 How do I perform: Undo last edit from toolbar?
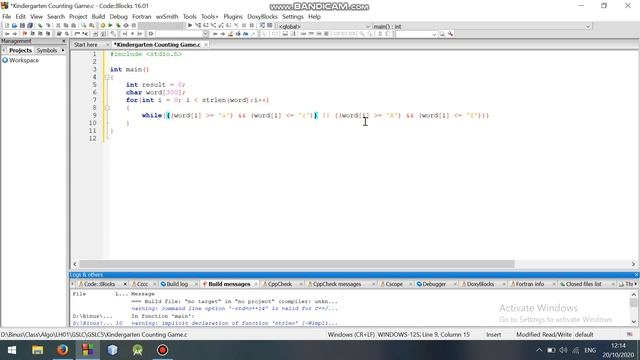(40, 26)
